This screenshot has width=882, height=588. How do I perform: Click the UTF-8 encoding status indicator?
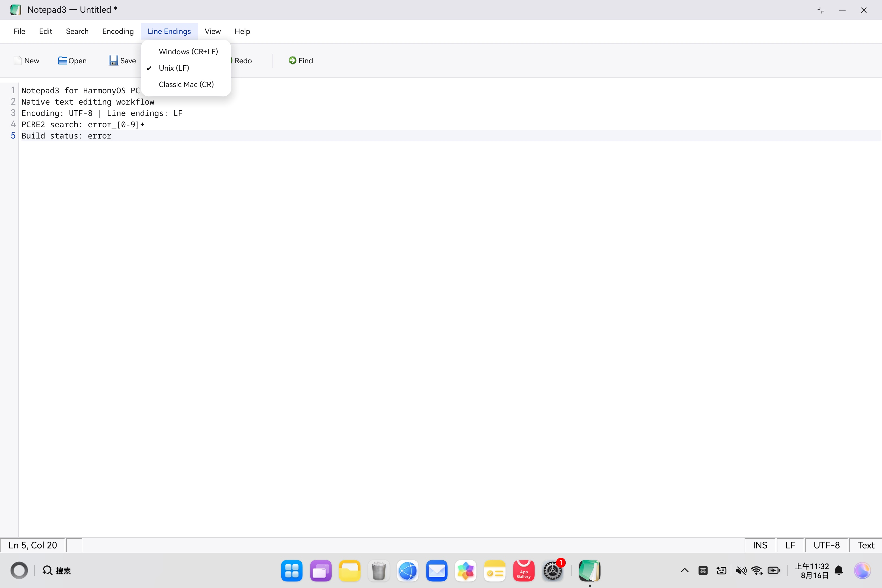[x=827, y=545]
